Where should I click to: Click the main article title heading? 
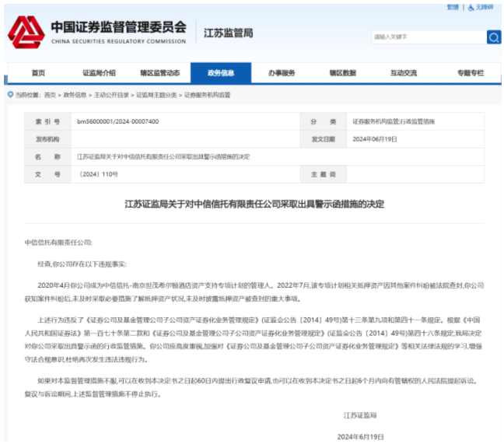[254, 204]
